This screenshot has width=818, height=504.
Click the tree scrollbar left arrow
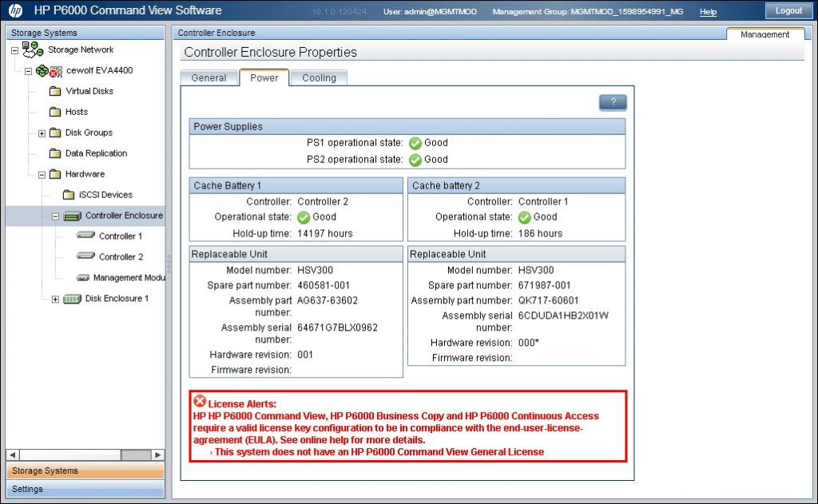[13, 454]
